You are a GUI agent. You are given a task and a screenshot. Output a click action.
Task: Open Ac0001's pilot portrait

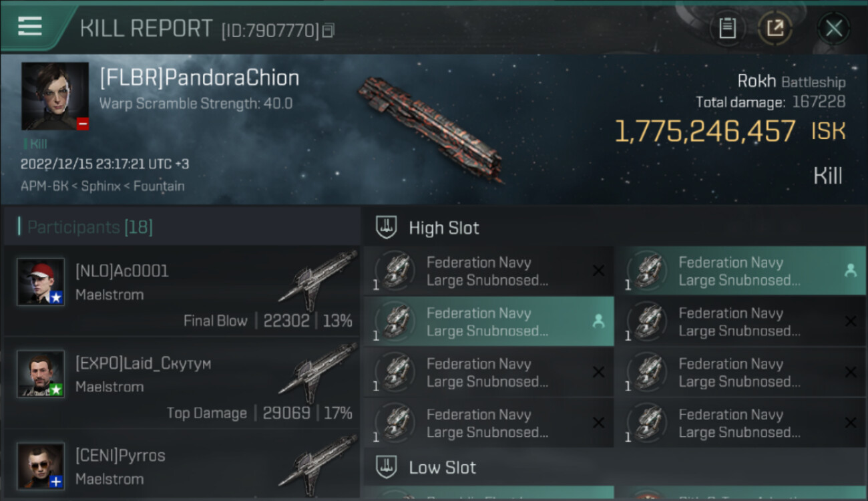pos(41,282)
